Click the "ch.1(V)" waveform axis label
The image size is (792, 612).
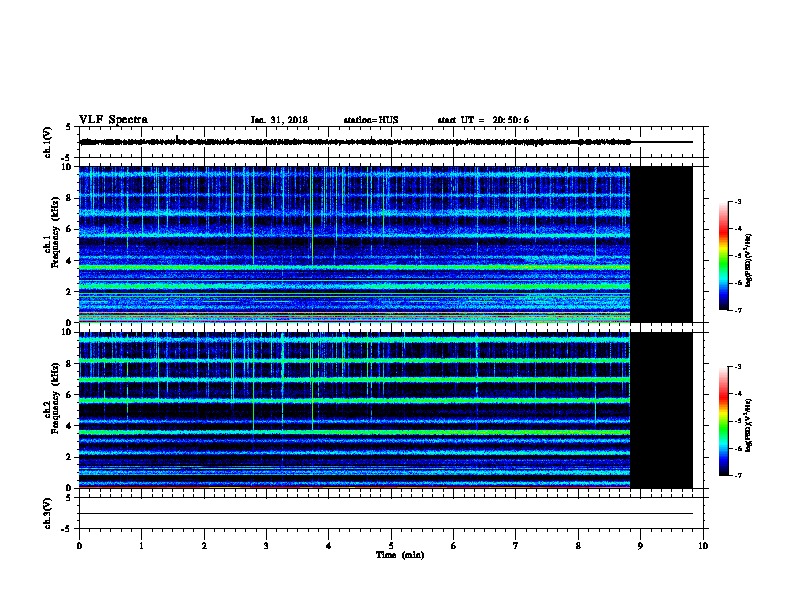point(47,142)
